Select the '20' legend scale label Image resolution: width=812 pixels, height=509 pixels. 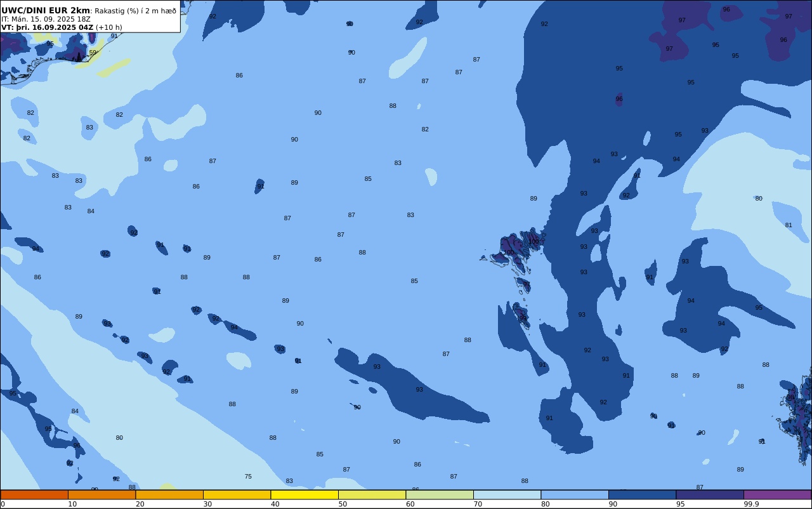140,504
